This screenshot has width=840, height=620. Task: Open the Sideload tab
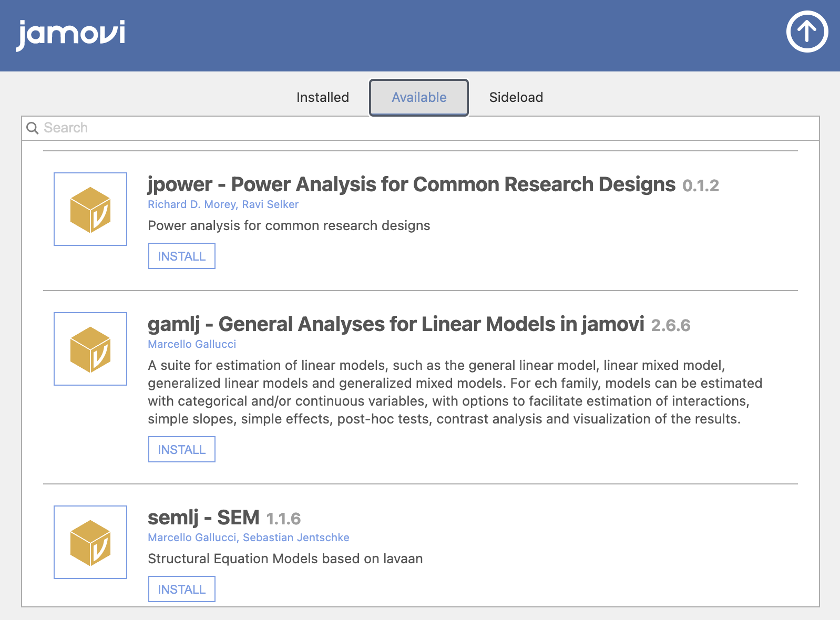[516, 97]
